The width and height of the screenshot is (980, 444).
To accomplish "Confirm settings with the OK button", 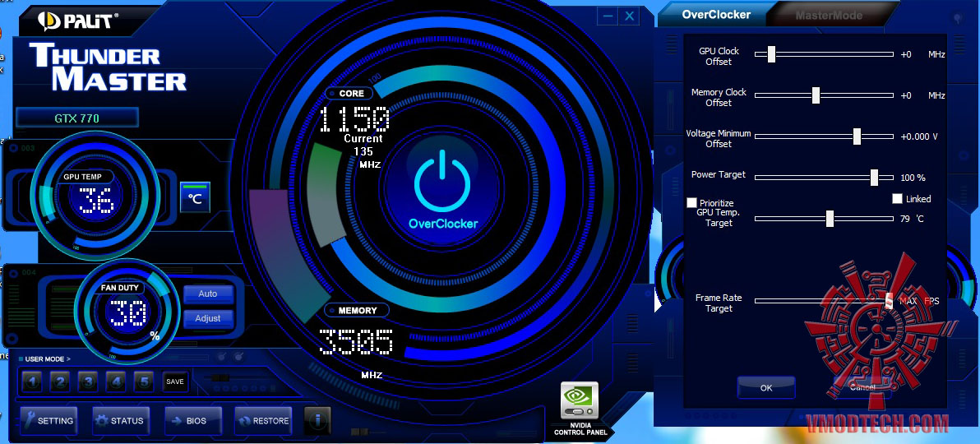I will pyautogui.click(x=766, y=388).
